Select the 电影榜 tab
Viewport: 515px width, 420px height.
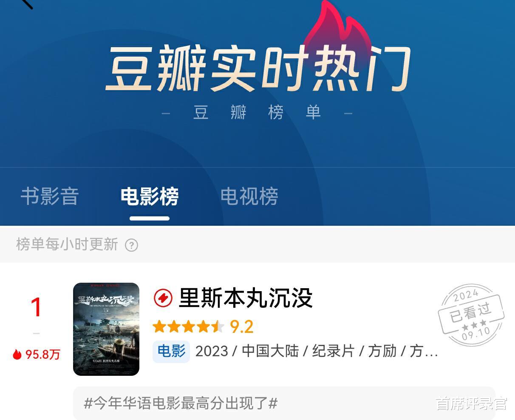[150, 196]
